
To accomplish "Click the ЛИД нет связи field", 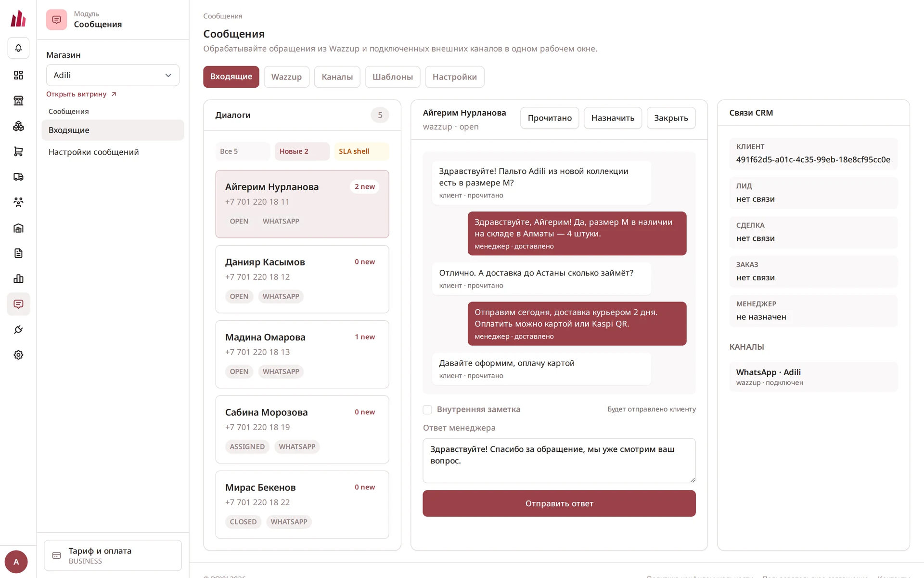I will click(813, 193).
